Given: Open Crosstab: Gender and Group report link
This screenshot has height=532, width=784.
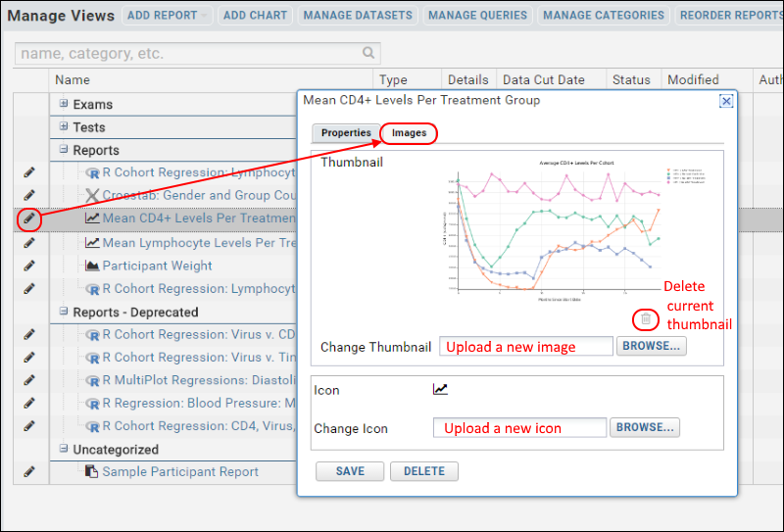Looking at the screenshot, I should [x=199, y=195].
